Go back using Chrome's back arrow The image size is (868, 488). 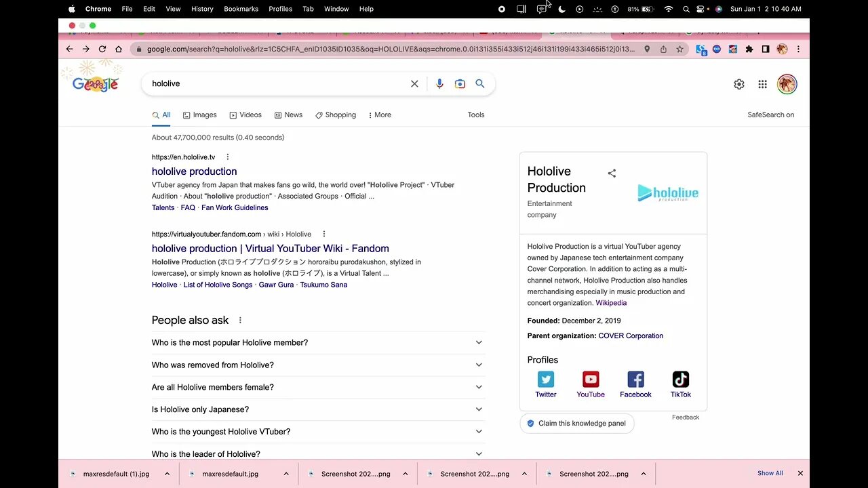tap(69, 49)
